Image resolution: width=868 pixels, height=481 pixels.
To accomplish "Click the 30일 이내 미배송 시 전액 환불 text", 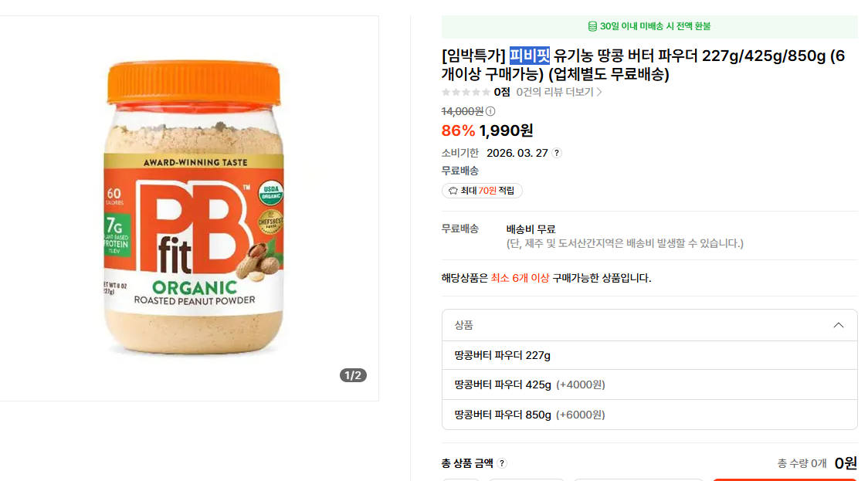I will click(x=655, y=26).
